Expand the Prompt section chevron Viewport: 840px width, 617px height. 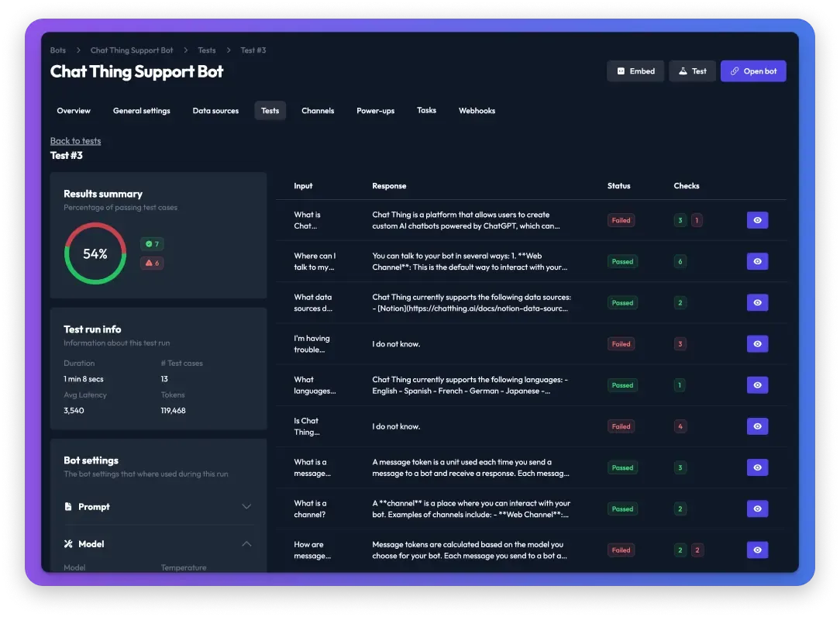click(x=246, y=507)
